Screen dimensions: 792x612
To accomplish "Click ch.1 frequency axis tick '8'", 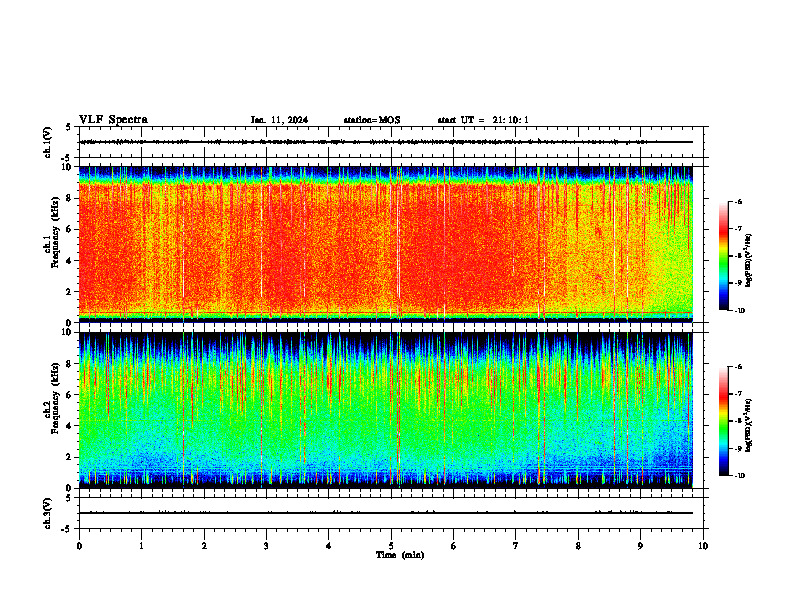I will (x=70, y=198).
